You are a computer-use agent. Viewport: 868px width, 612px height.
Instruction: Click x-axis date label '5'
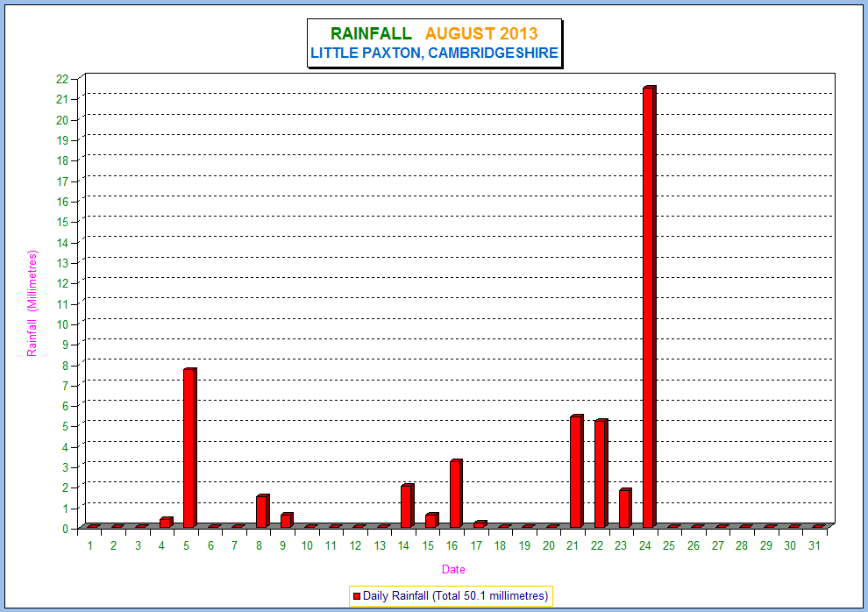tap(186, 545)
